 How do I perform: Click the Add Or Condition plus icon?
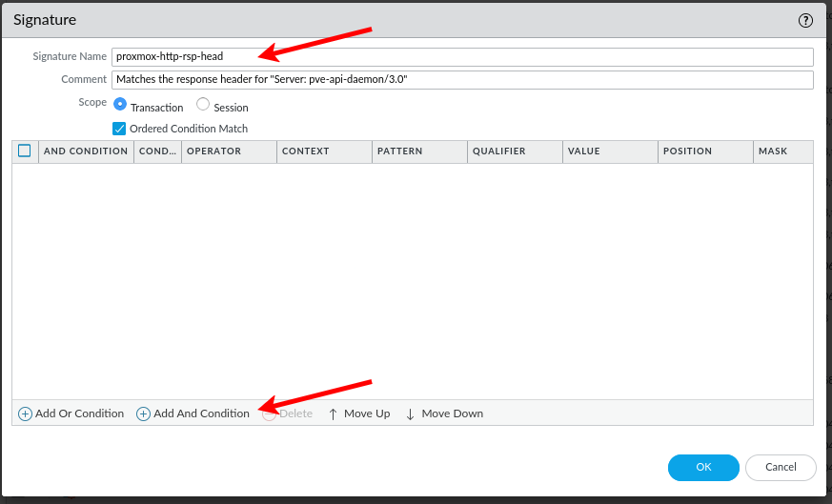tap(25, 413)
